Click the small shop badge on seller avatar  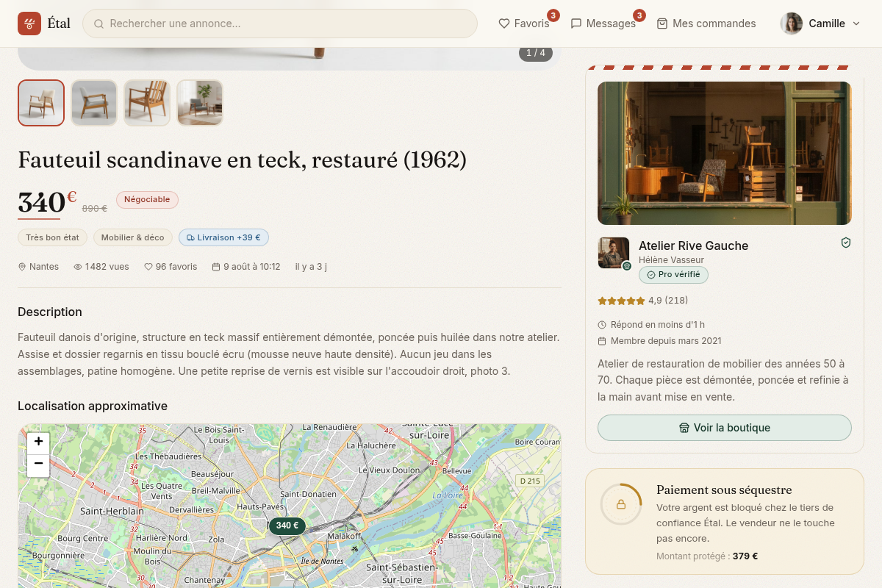click(x=627, y=266)
